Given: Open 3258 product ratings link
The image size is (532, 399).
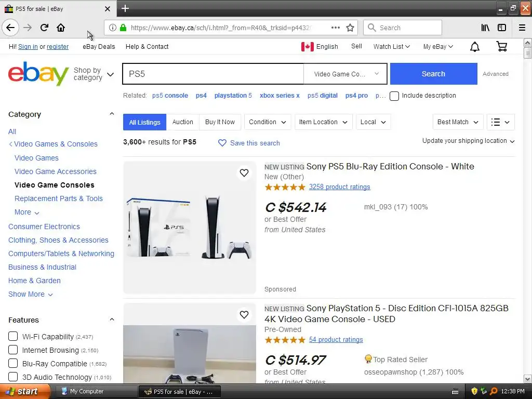Looking at the screenshot, I should coord(339,187).
